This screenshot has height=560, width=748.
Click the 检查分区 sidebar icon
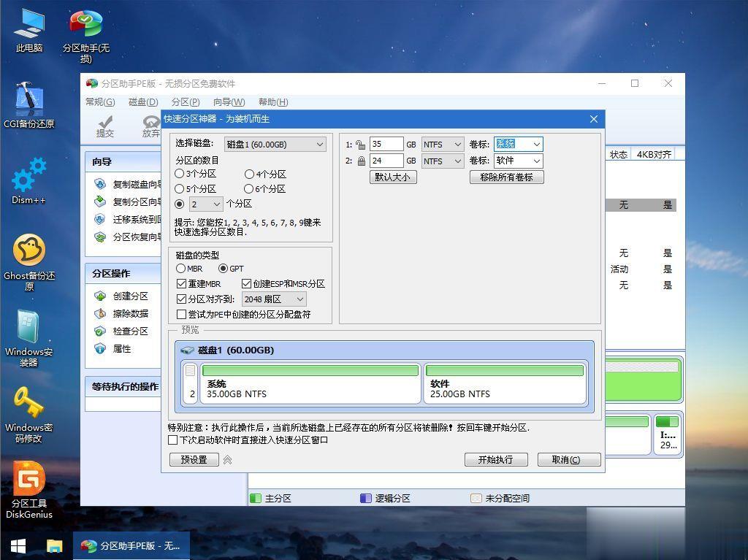click(100, 331)
